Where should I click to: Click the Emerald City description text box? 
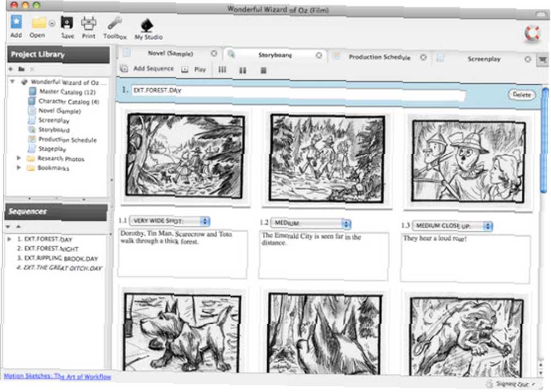tap(324, 256)
